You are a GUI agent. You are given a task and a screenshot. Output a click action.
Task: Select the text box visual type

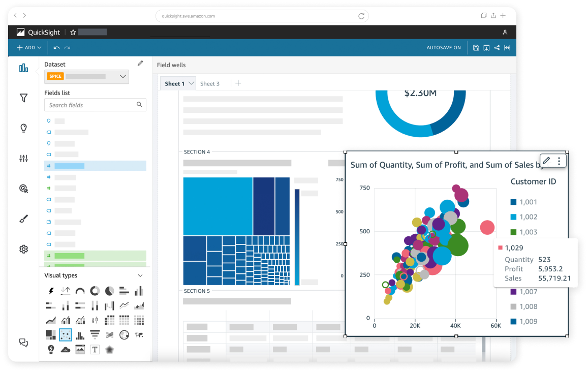pyautogui.click(x=95, y=350)
